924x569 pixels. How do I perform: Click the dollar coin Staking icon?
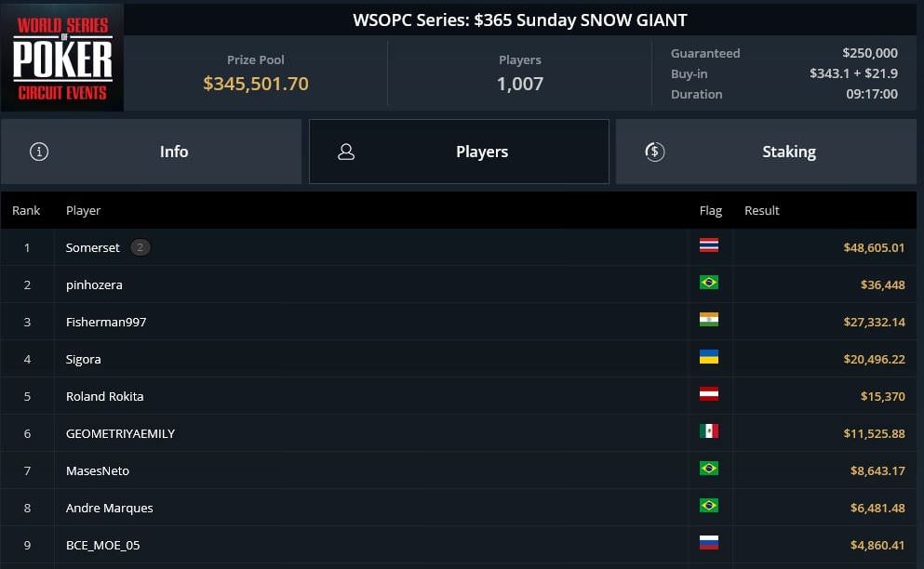coord(654,152)
